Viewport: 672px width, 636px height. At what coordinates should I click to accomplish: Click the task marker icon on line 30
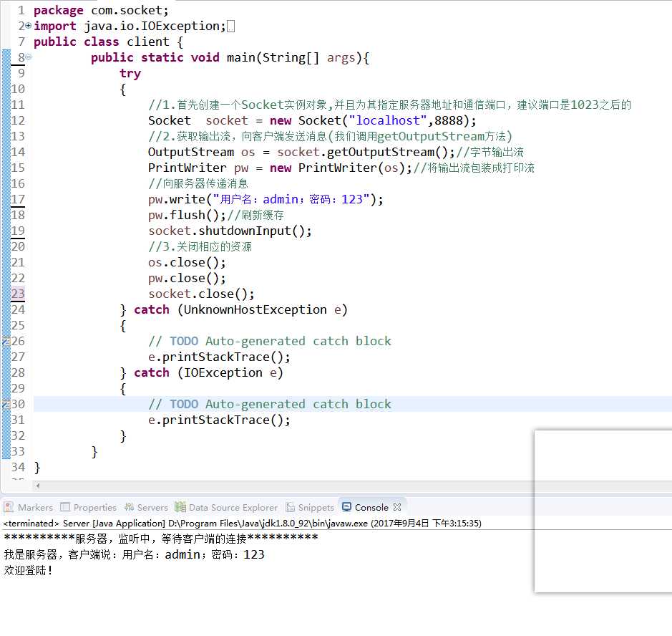(x=6, y=405)
